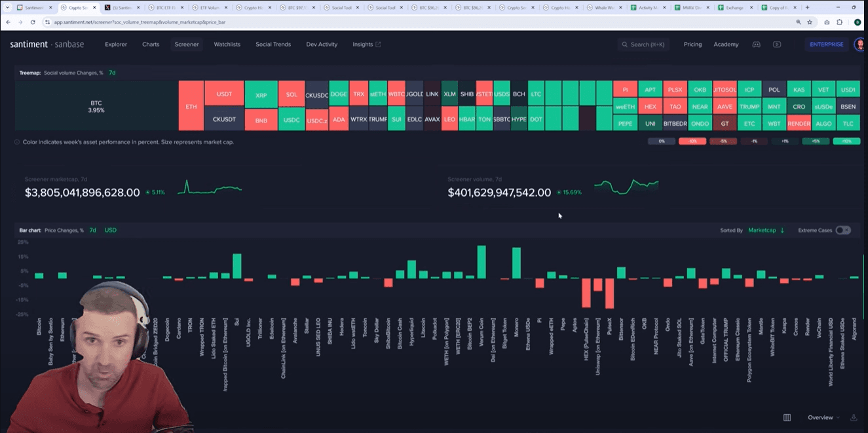Click the info icon beside color legend text

[17, 141]
